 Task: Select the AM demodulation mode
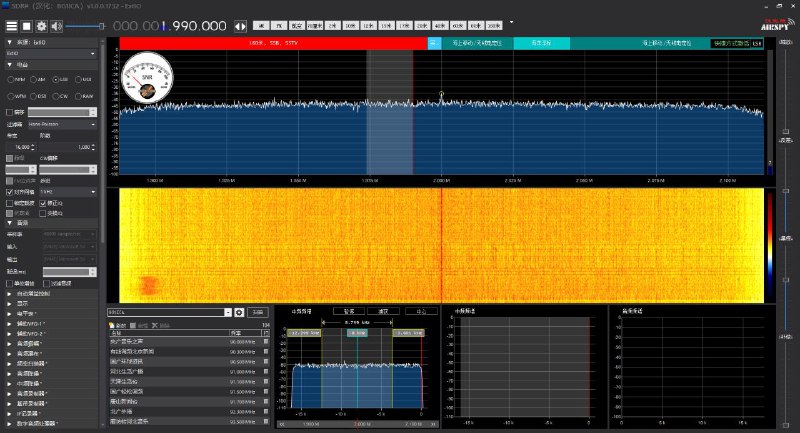click(35, 78)
